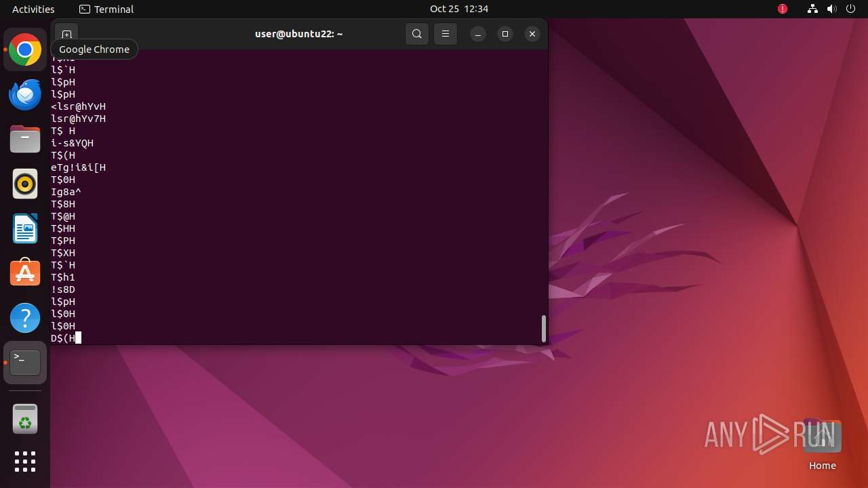
Task: Maximize the terminal window
Action: click(505, 34)
